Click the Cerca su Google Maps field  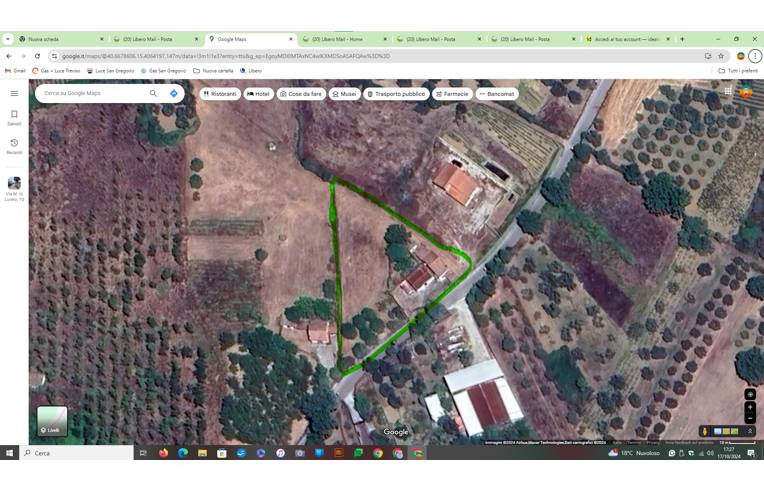92,93
